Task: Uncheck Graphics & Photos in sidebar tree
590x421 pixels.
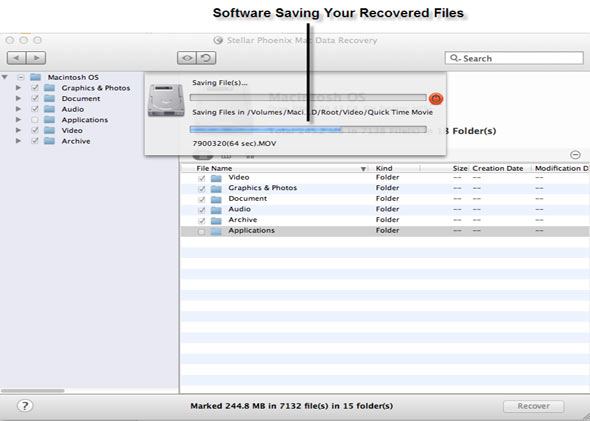Action: [x=35, y=88]
